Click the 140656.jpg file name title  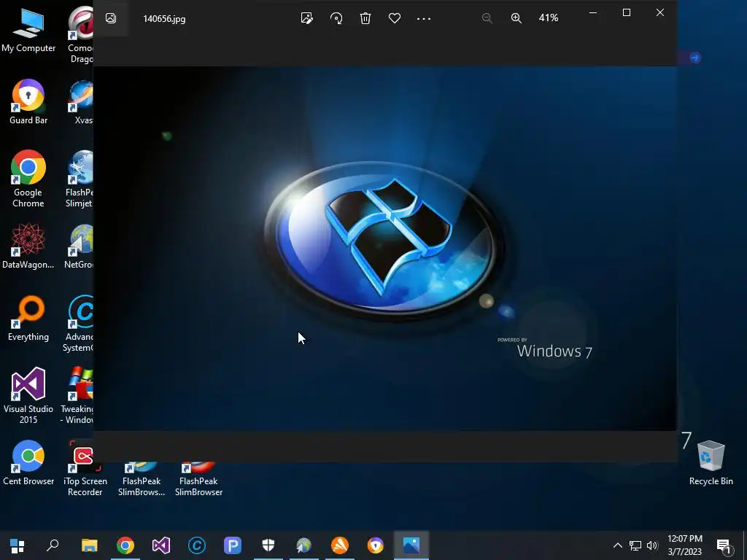(x=164, y=19)
